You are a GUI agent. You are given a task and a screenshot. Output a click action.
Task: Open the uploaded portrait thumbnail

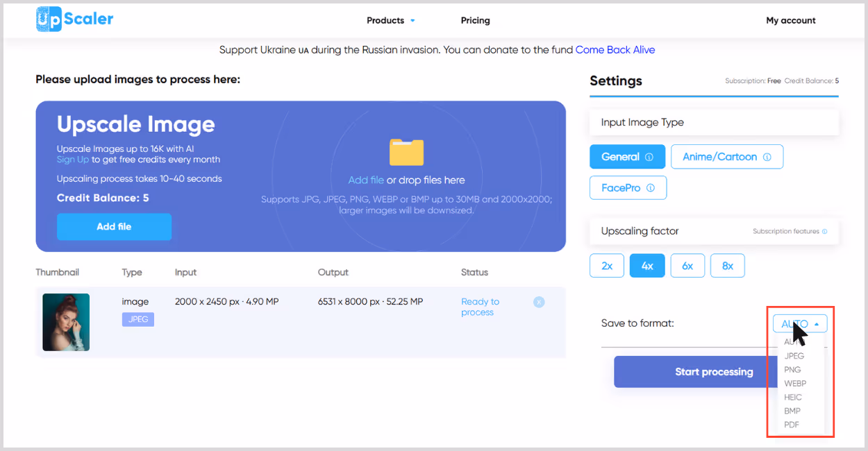[x=66, y=322]
